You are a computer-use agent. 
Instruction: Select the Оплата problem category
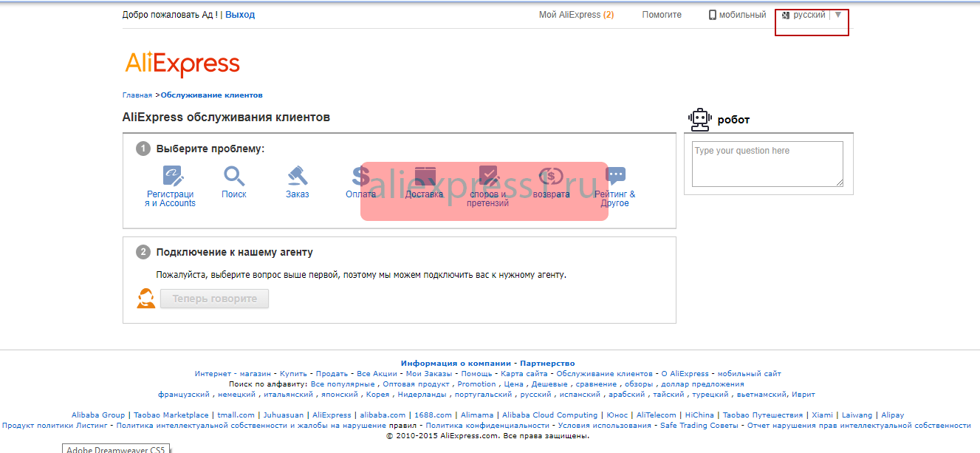(x=360, y=182)
